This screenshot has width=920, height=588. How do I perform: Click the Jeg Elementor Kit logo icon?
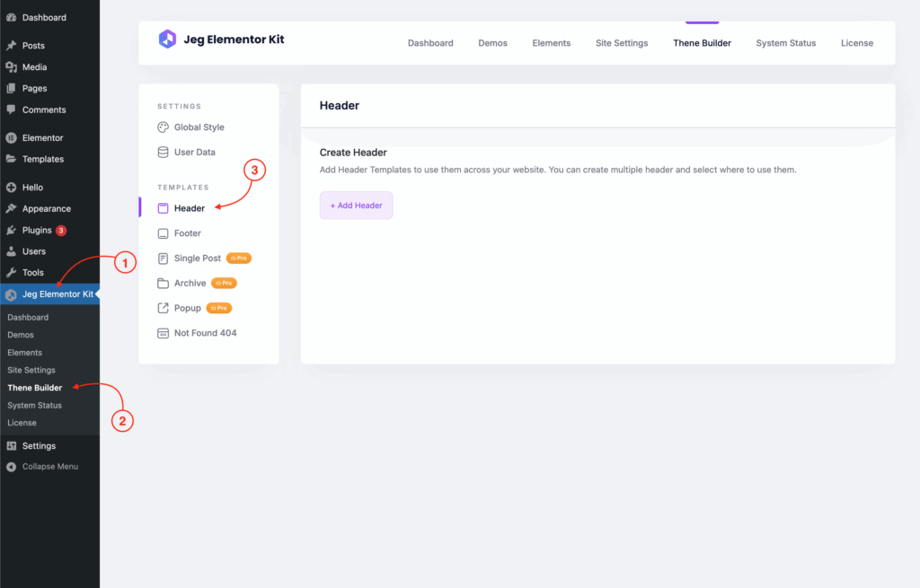[167, 39]
